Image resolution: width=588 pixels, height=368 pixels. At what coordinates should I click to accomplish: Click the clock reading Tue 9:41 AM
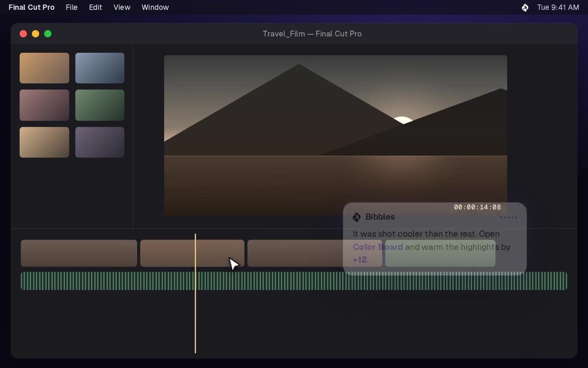[x=558, y=7]
